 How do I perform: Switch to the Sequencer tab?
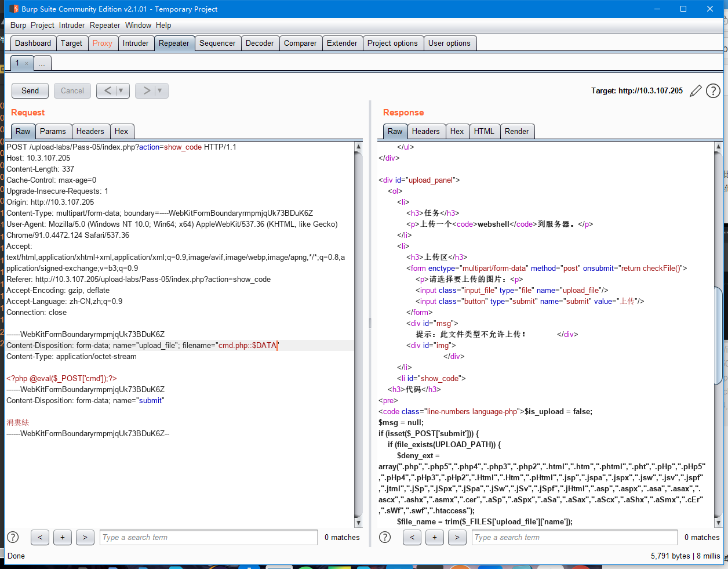pyautogui.click(x=217, y=43)
